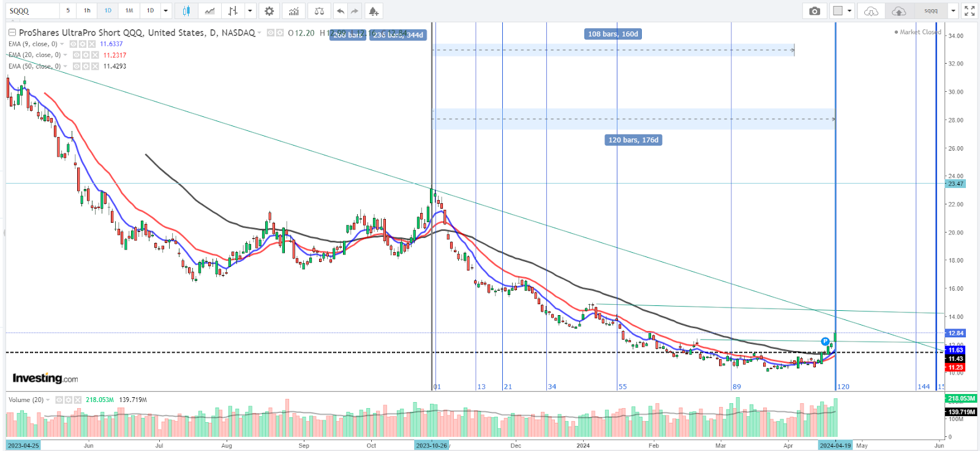
Task: Click the EMA (50, close, 0) label
Action: (x=34, y=66)
